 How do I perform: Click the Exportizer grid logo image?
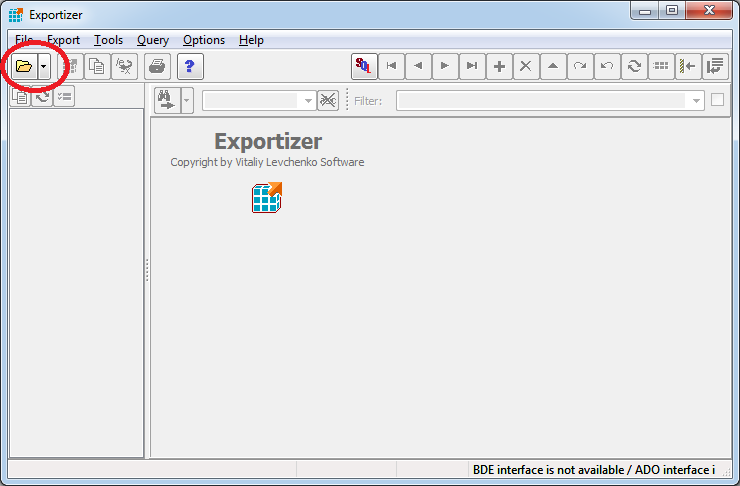[267, 197]
